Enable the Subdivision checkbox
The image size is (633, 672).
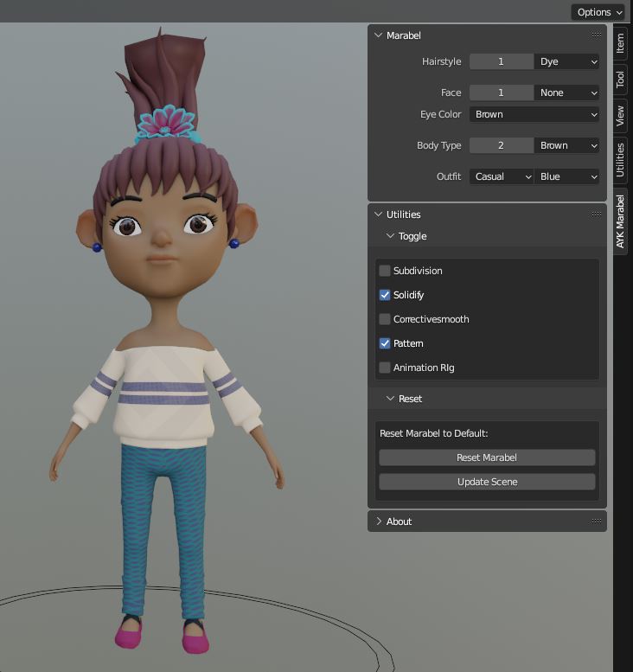(x=385, y=271)
